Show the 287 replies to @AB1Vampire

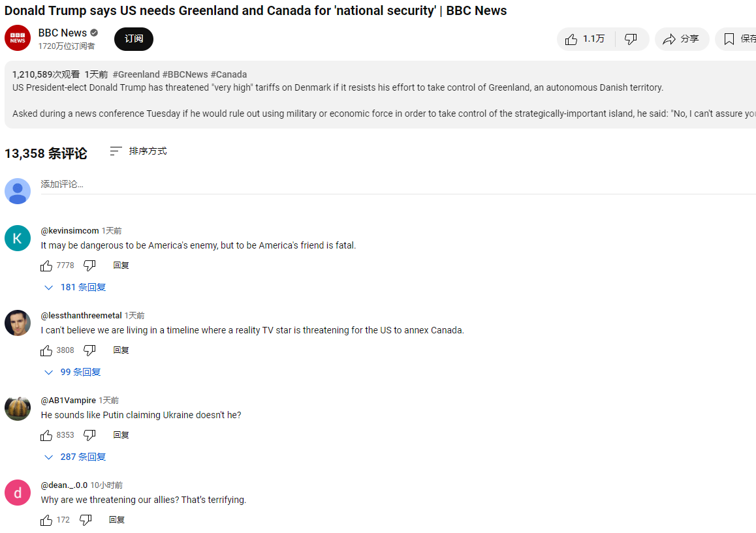75,457
